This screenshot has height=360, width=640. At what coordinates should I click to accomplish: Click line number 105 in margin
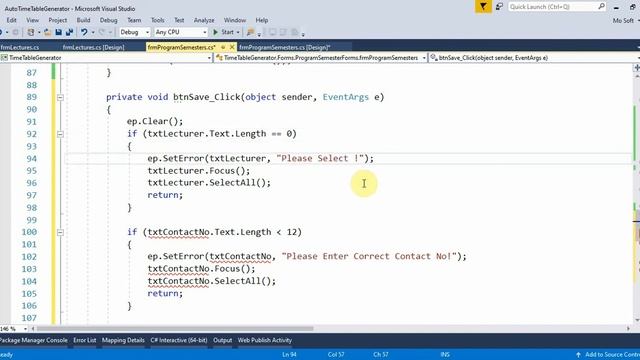click(x=29, y=293)
